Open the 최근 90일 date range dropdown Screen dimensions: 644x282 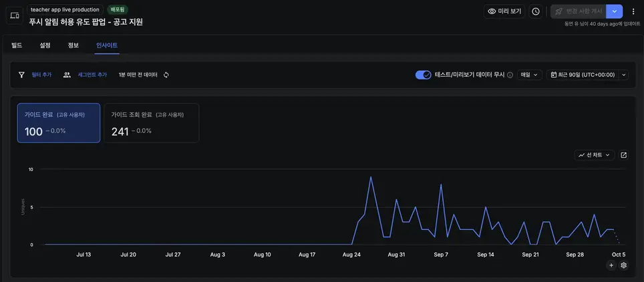click(587, 75)
